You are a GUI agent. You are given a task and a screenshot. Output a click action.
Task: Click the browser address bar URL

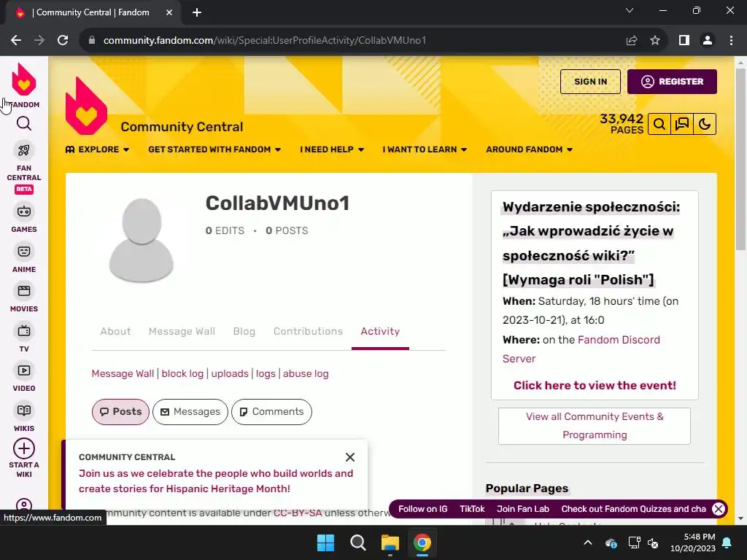point(264,41)
